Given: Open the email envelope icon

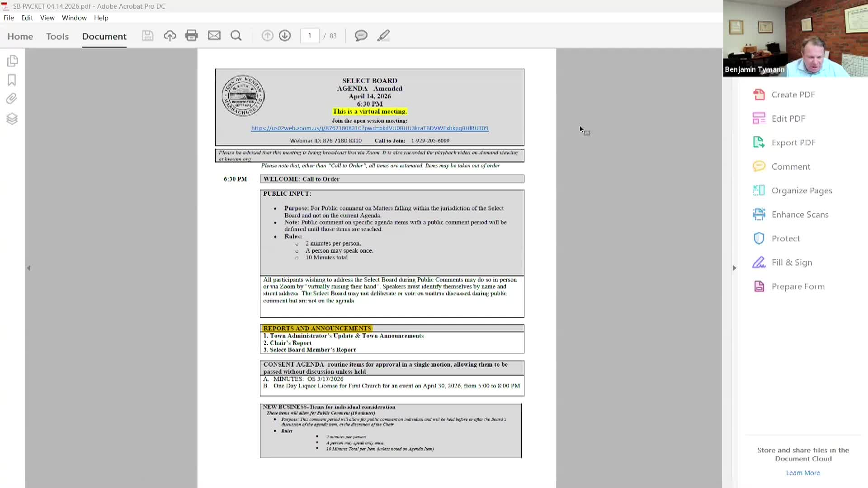Looking at the screenshot, I should 214,36.
